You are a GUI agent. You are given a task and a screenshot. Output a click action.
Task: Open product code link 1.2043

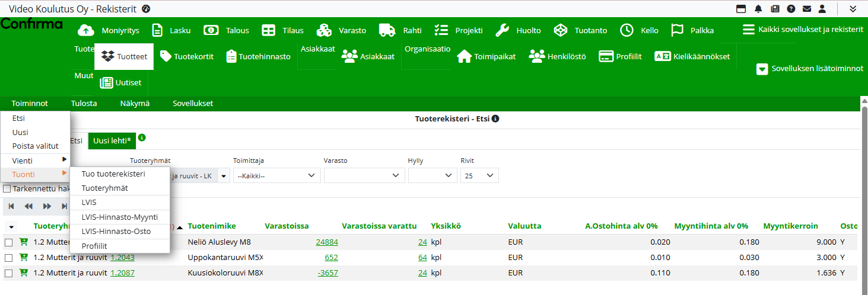(x=122, y=257)
